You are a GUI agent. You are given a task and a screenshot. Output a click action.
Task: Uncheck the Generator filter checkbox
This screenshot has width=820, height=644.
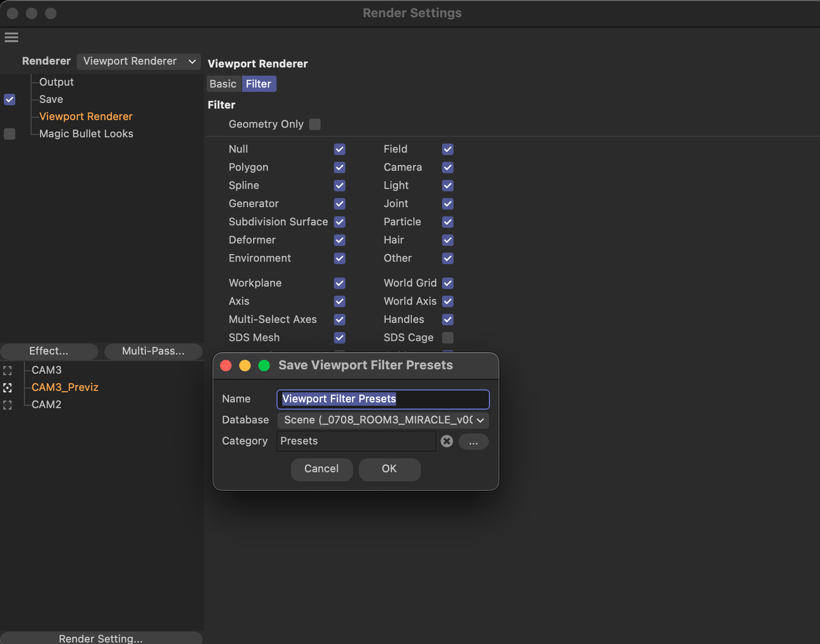340,204
